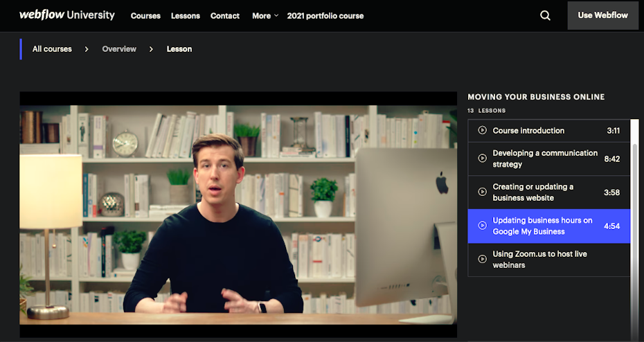Click play icon beside Using Zoom.us lesson
Viewport: 644px width, 342px height.
[482, 260]
